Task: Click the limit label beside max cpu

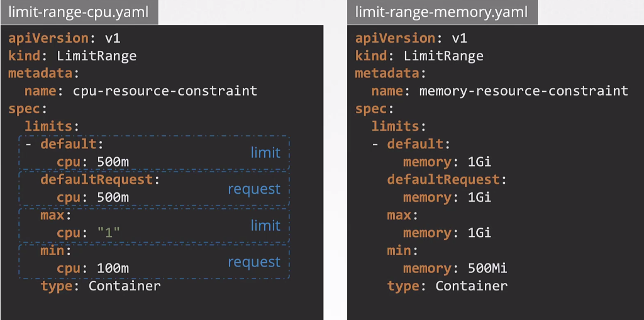Action: click(265, 225)
